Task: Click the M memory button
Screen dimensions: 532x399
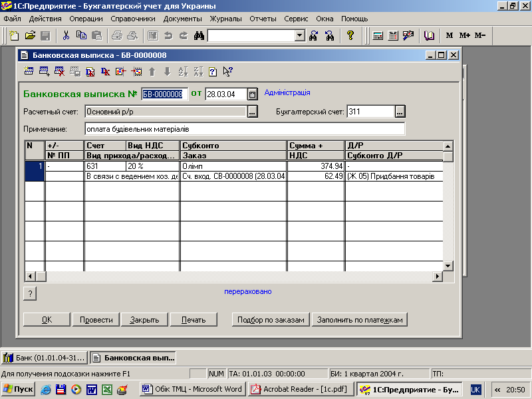Action: (x=450, y=35)
